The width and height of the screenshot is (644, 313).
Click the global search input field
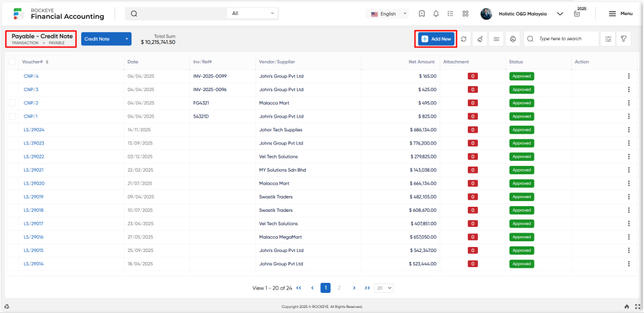click(x=183, y=14)
